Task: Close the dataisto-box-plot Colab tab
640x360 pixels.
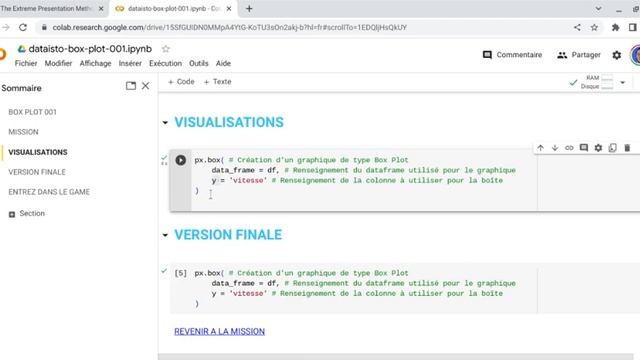Action: pyautogui.click(x=229, y=9)
